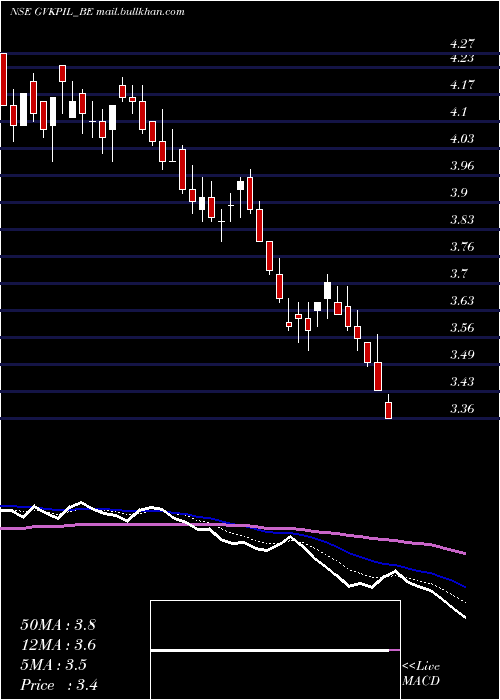Image resolution: width=500 pixels, height=700 pixels.
Task: Select the 4.23 price level label
Action: point(462,58)
